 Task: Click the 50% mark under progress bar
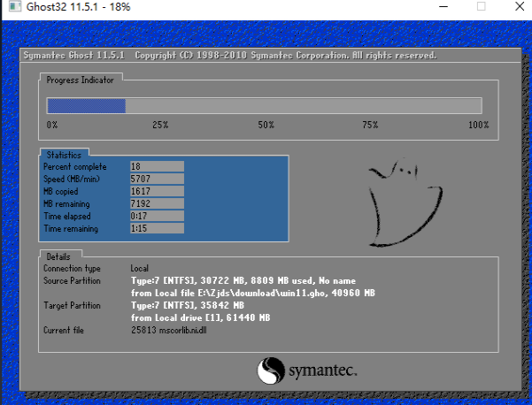pos(266,126)
